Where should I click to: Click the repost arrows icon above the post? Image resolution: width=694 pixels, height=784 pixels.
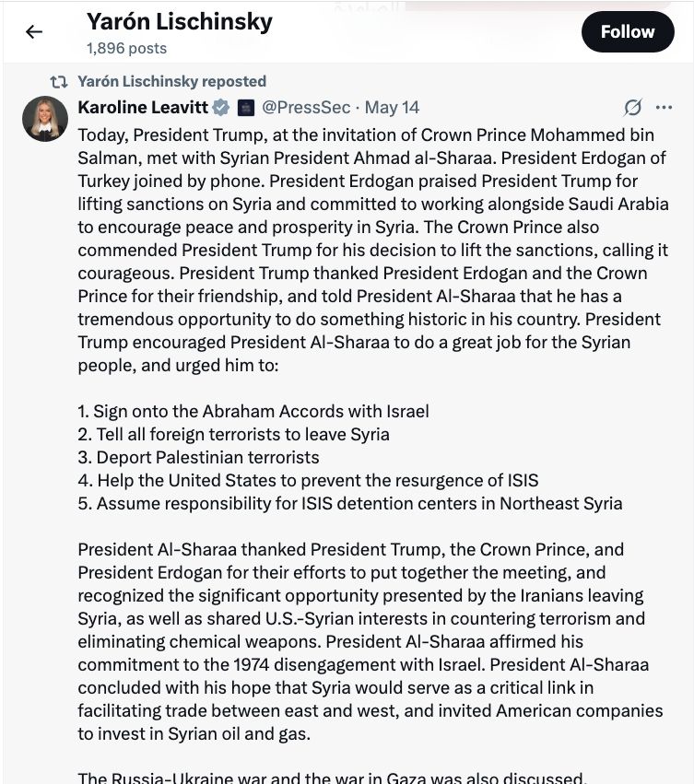tap(59, 81)
